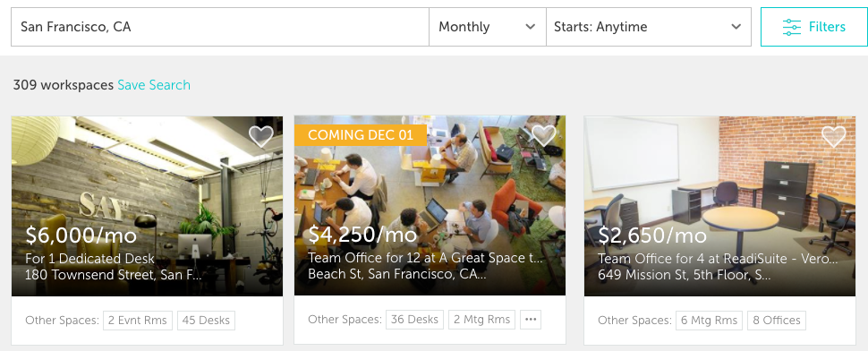
Task: Click the Save Search link
Action: [154, 85]
